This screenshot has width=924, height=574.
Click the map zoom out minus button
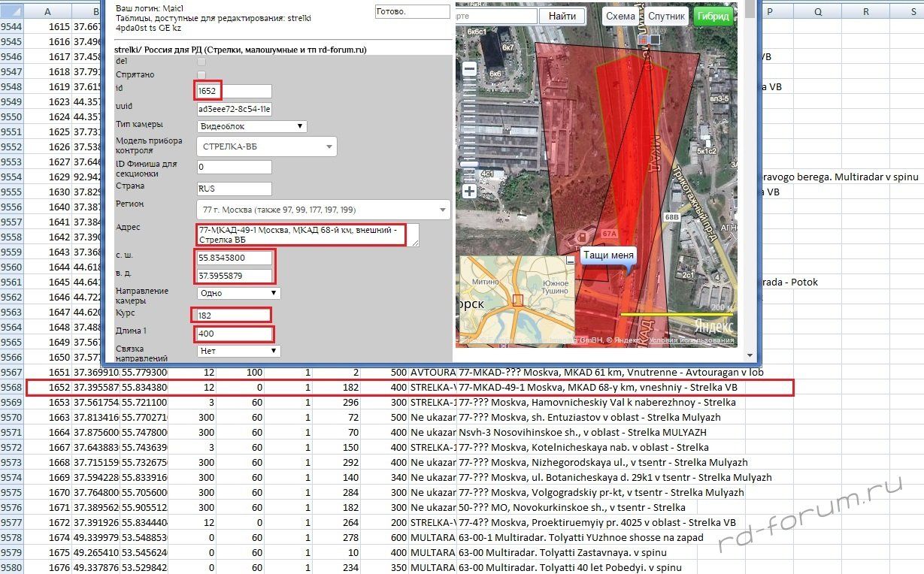point(469,69)
